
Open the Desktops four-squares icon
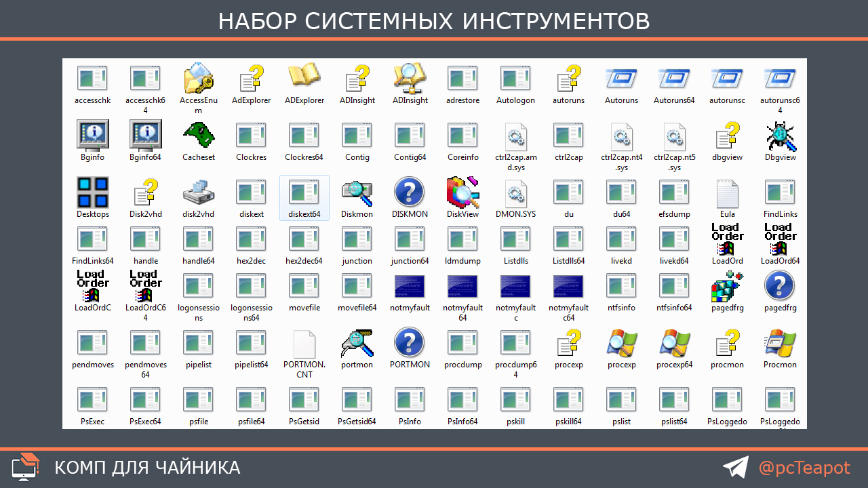(x=93, y=192)
